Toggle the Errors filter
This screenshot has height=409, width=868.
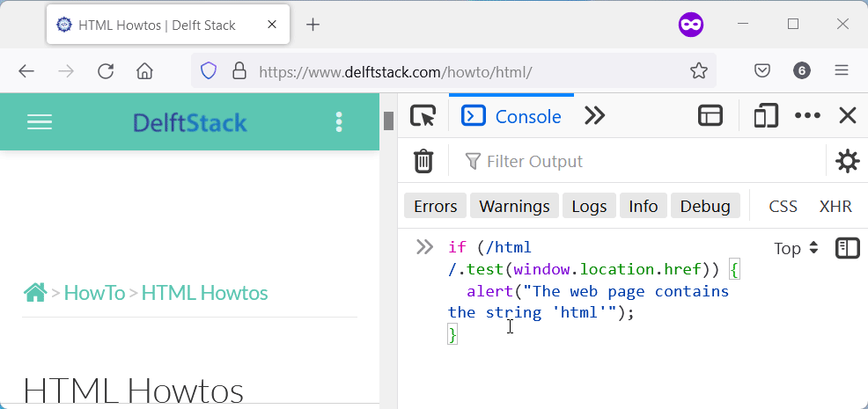[436, 207]
